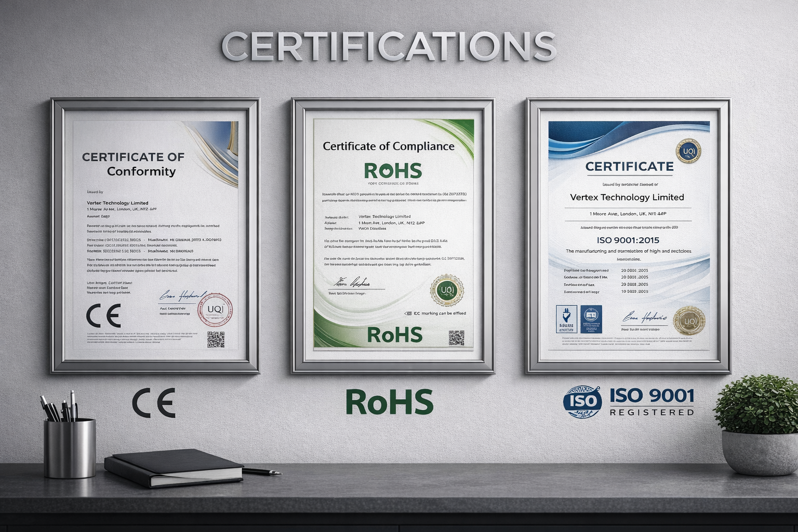Click the dark blue accreditation badge on ISO certificate

tap(591, 319)
